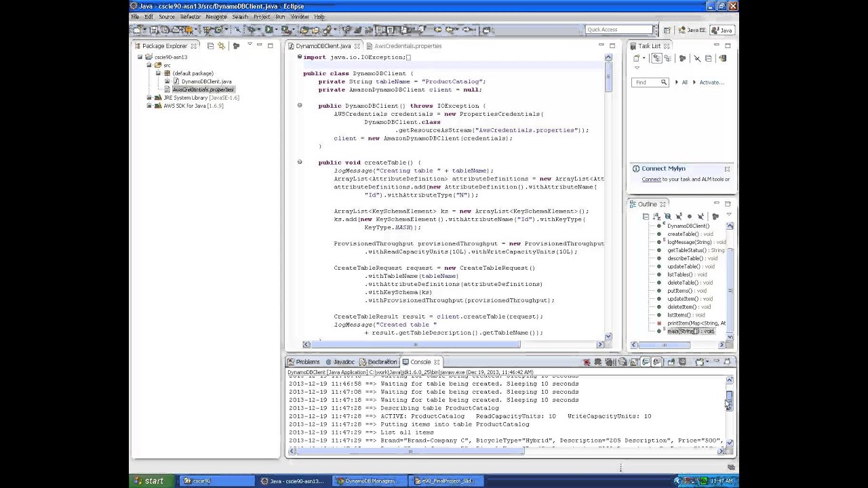This screenshot has width=868, height=488.
Task: Toggle Hide Fields in Outline toolbar
Action: click(668, 216)
